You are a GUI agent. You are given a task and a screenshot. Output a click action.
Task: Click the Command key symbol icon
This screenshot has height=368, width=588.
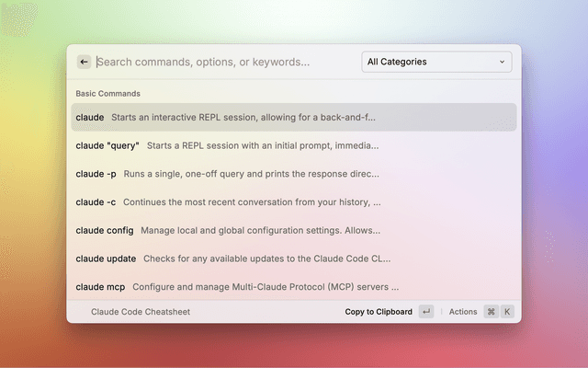click(x=491, y=312)
